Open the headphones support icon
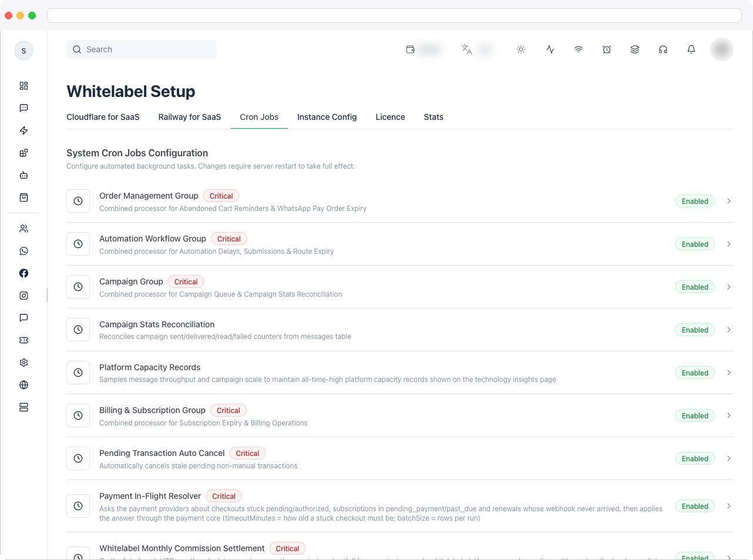Screen dimensions: 753x560 (x=663, y=49)
